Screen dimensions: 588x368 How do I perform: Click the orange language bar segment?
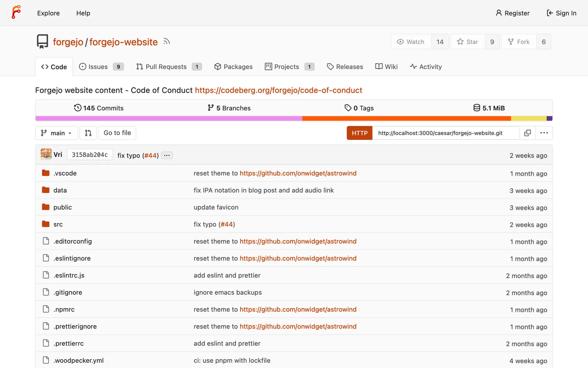tap(406, 118)
